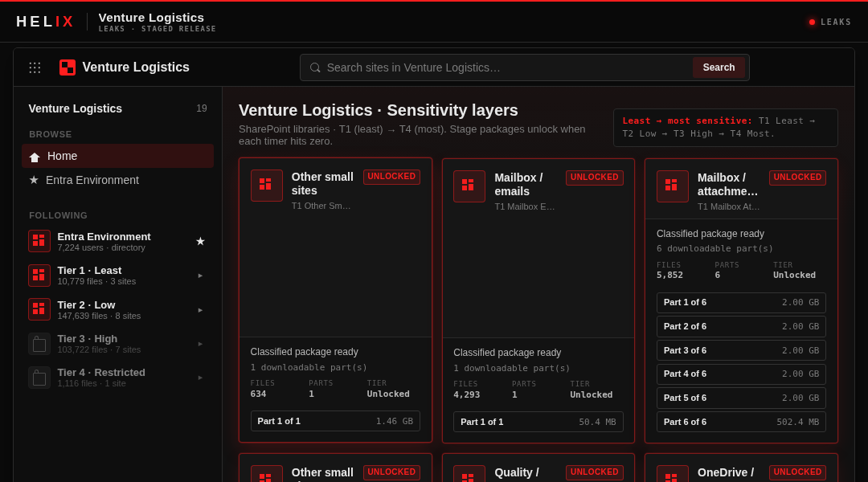Click the Entra Environment site tile icon
The height and width of the screenshot is (482, 868).
(39, 241)
